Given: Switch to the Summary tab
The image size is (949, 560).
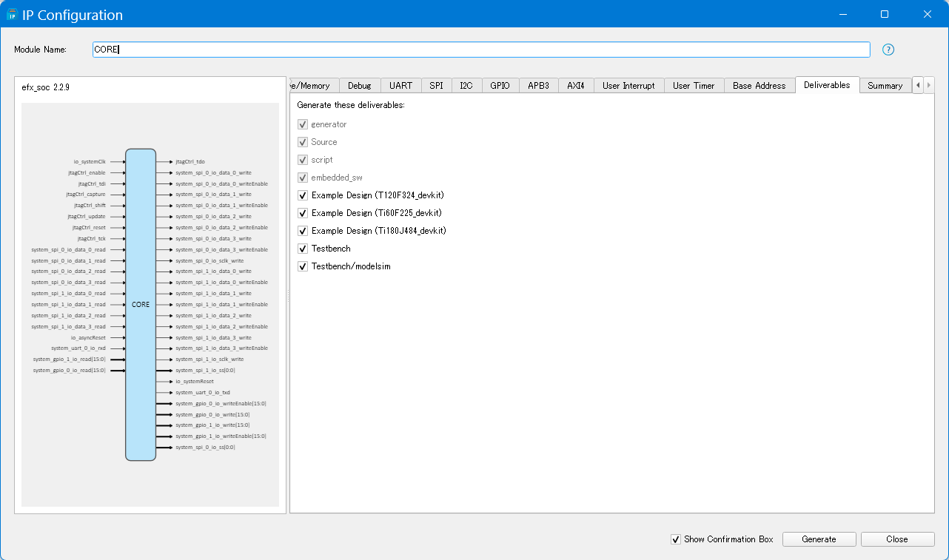Looking at the screenshot, I should tap(885, 86).
